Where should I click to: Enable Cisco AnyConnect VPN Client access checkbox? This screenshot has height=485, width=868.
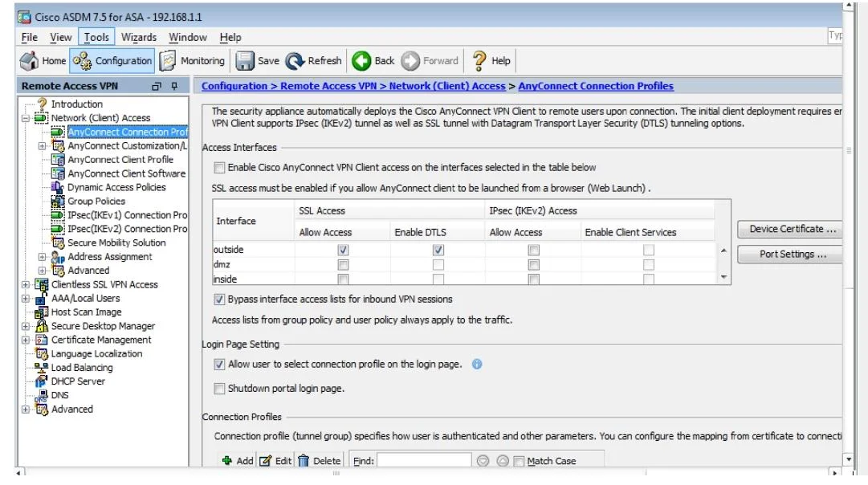[219, 167]
